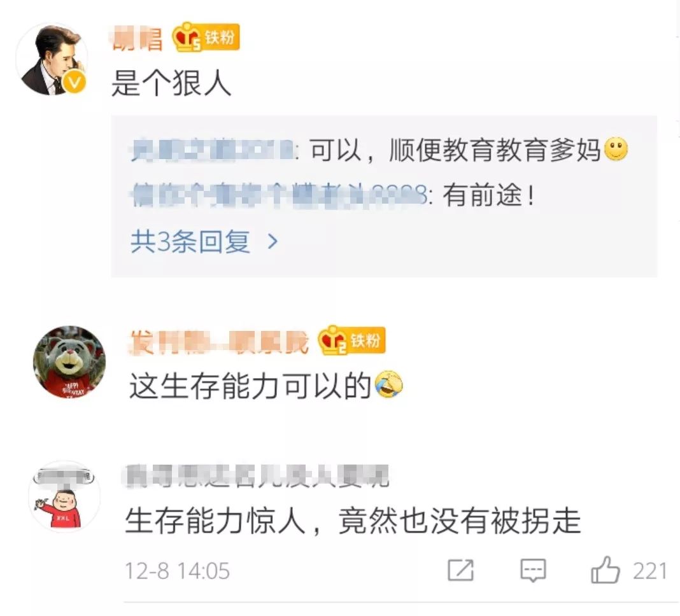Screen dimensions: 680x616
Task: Click the level 5 铁粉 badge
Action: click(x=206, y=38)
